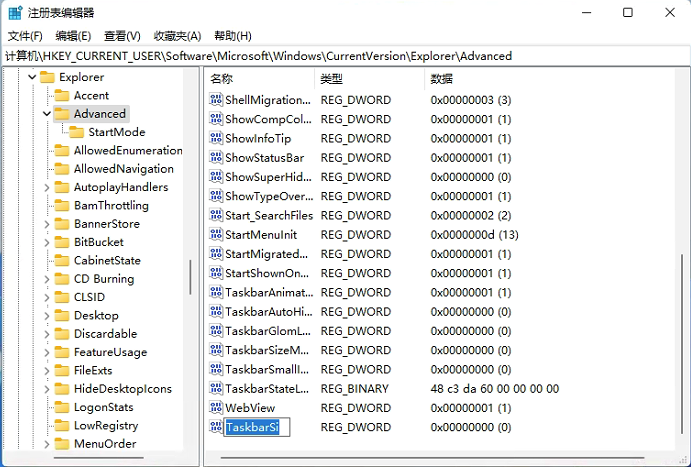This screenshot has width=691, height=467.
Task: Click the StartMenuInit value icon
Action: coord(215,234)
